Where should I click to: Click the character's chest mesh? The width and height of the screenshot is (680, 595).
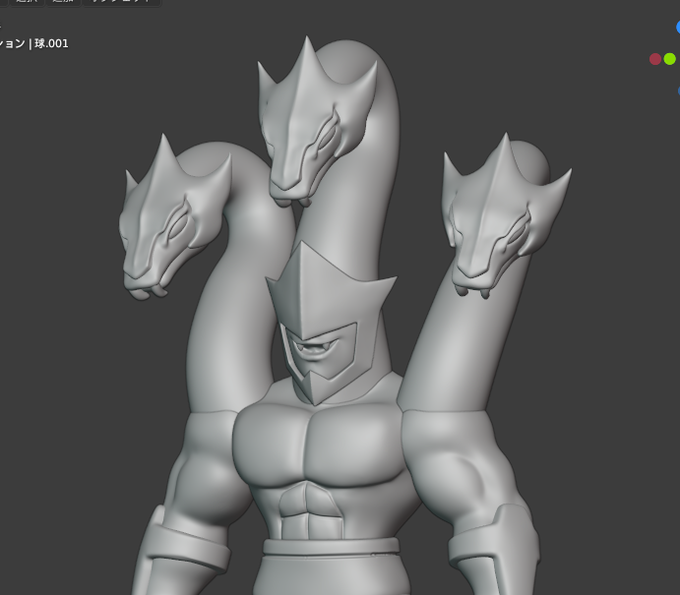[x=318, y=445]
